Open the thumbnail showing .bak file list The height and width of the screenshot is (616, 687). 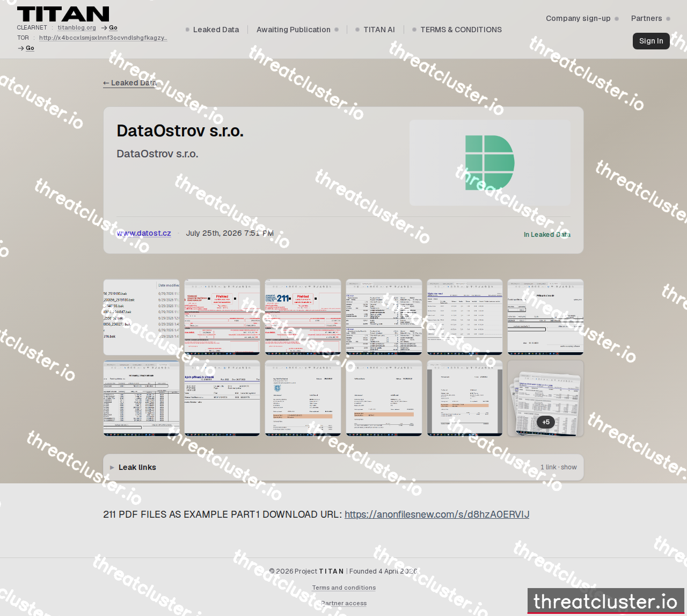click(141, 317)
